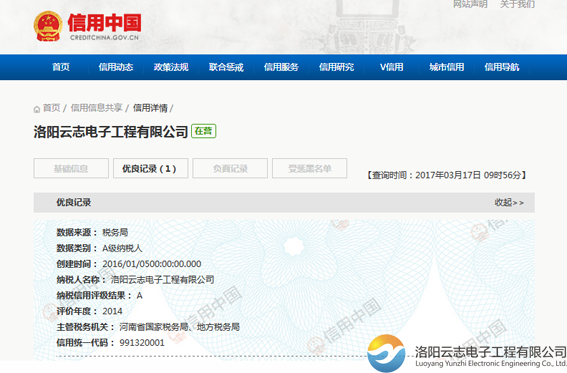567x373 pixels.
Task: Click the 网站声明 link at top
Action: pyautogui.click(x=470, y=4)
